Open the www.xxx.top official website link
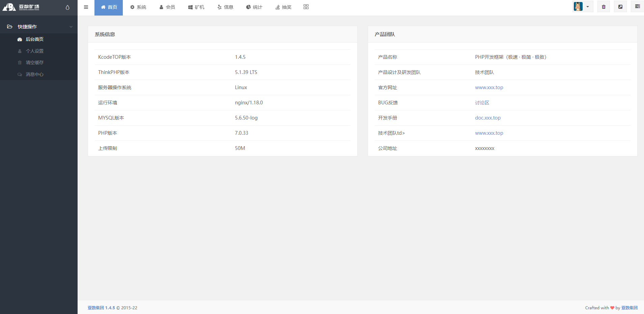The image size is (644, 314). pyautogui.click(x=489, y=87)
